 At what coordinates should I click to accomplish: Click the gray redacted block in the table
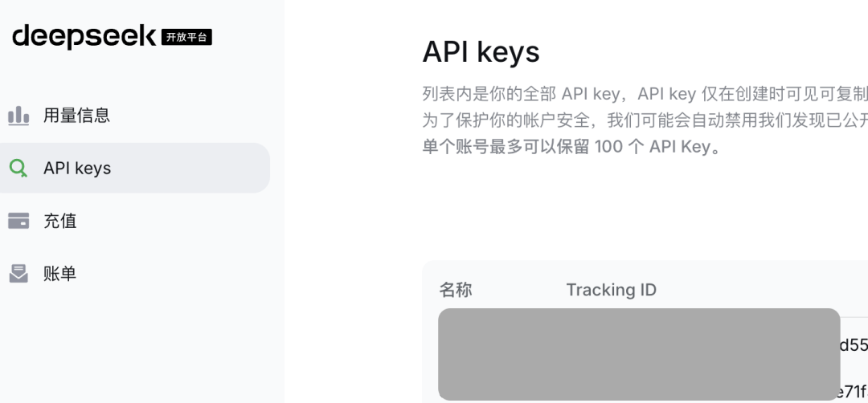coord(639,354)
